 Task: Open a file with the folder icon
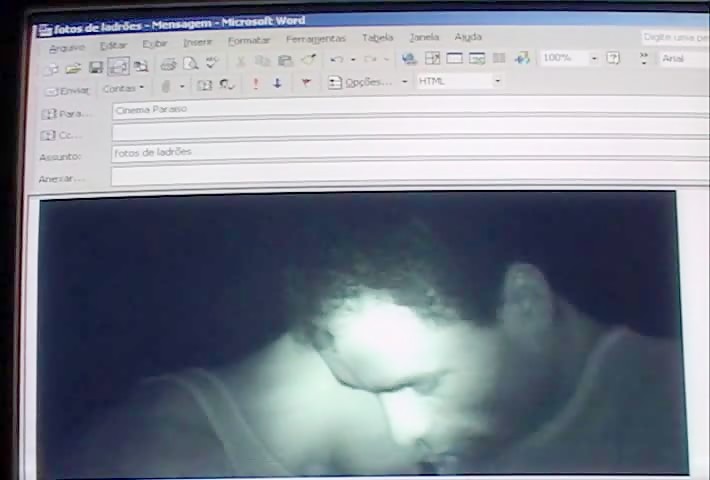73,67
